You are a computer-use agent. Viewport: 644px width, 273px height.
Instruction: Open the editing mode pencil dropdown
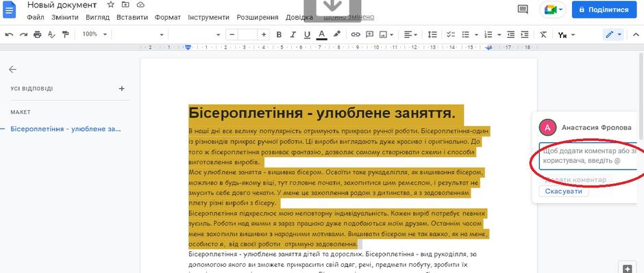(614, 35)
